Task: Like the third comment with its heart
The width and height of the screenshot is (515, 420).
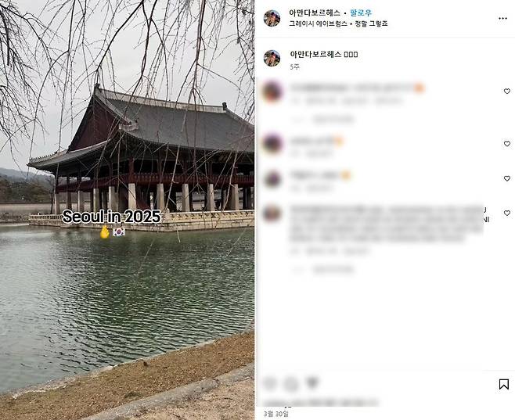Action: (507, 178)
